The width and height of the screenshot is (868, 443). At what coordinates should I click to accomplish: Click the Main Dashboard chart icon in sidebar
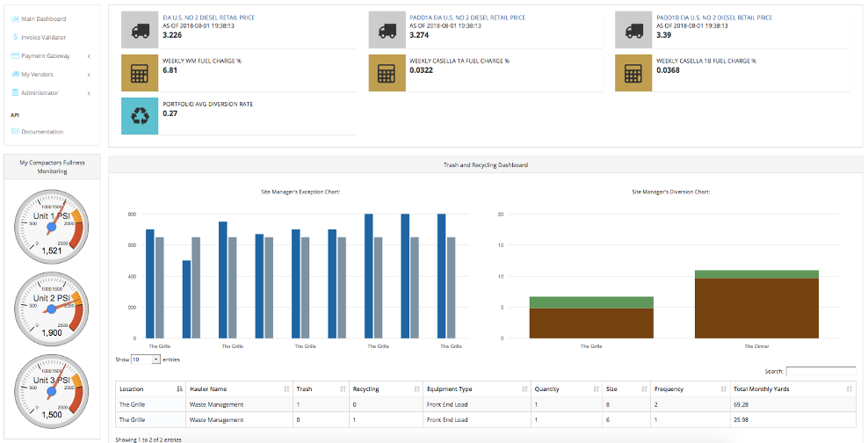tap(15, 18)
